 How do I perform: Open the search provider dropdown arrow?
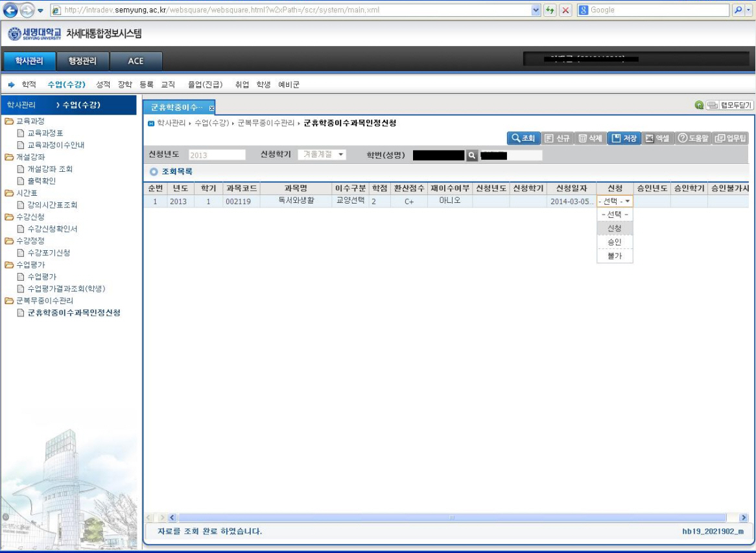[750, 10]
